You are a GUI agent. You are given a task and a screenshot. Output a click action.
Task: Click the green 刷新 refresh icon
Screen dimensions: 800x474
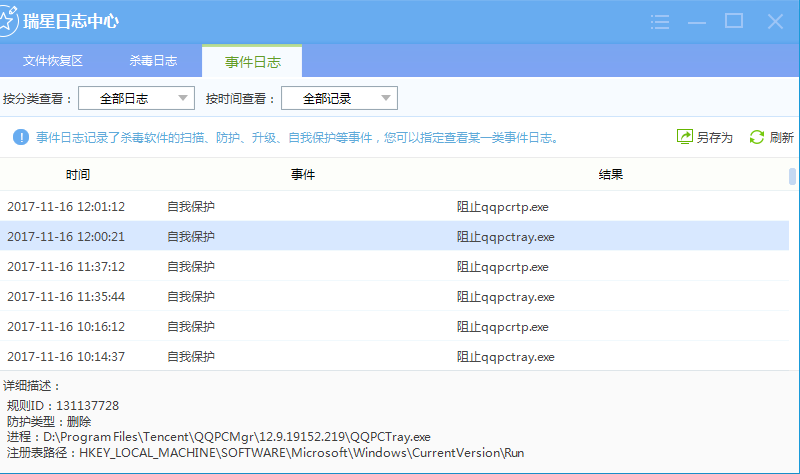(757, 137)
